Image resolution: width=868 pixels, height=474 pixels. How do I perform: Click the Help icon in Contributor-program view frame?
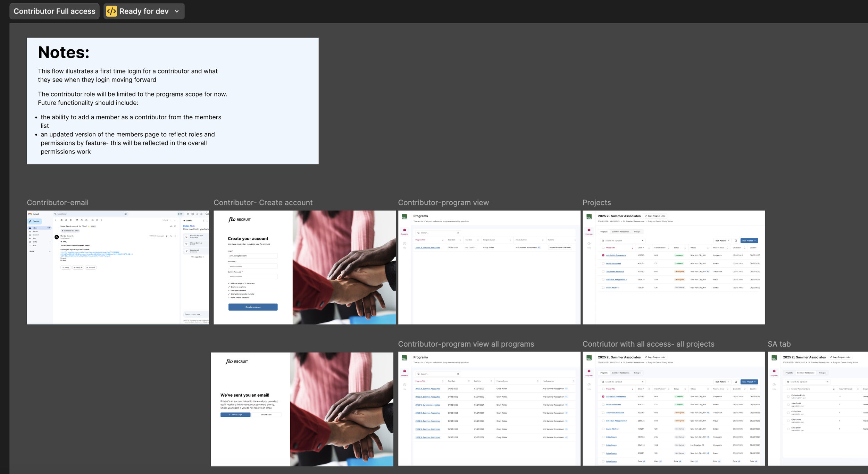pyautogui.click(x=404, y=244)
